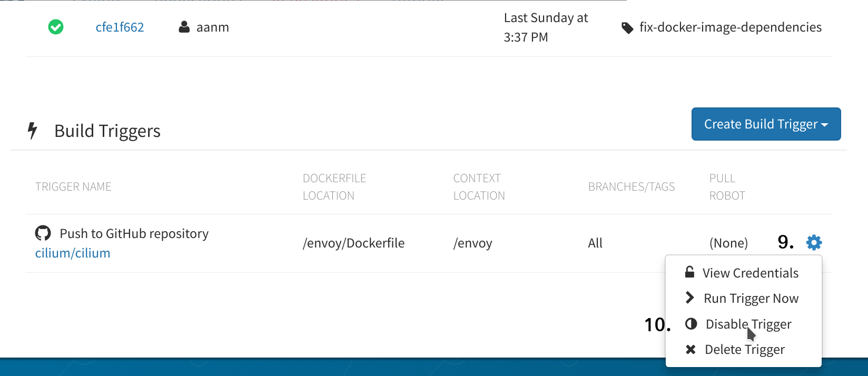Click the GitHub logo icon in trigger row
The image size is (868, 376).
(43, 233)
